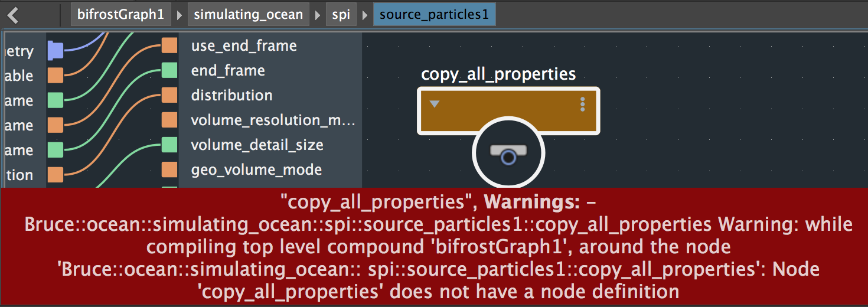The image size is (868, 307).
Task: Click the use_end_frame orange port
Action: (169, 45)
